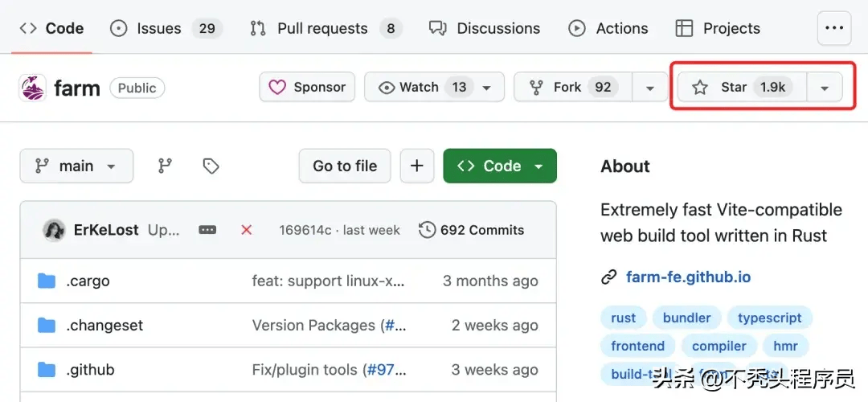
Task: Click the .github folder icon
Action: pyautogui.click(x=47, y=369)
